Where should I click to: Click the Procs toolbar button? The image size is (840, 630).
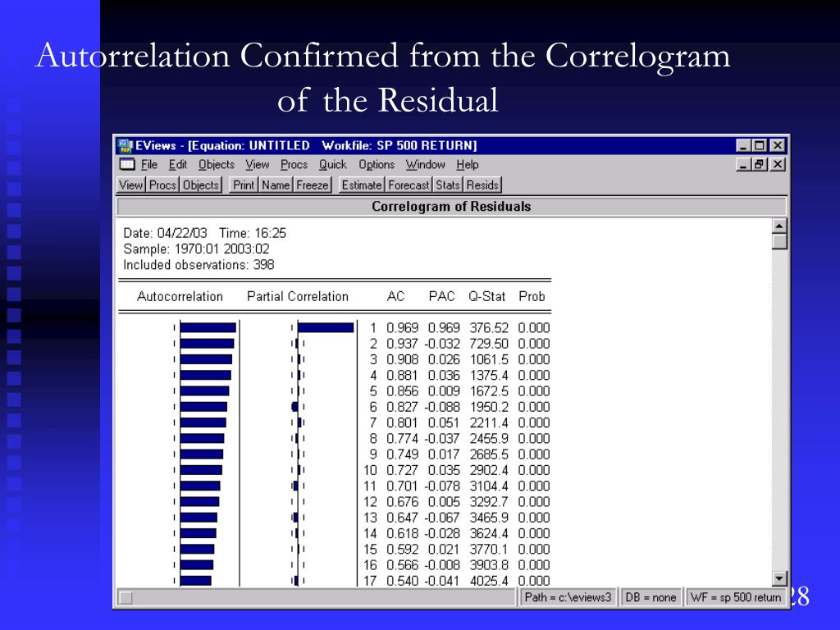click(163, 185)
